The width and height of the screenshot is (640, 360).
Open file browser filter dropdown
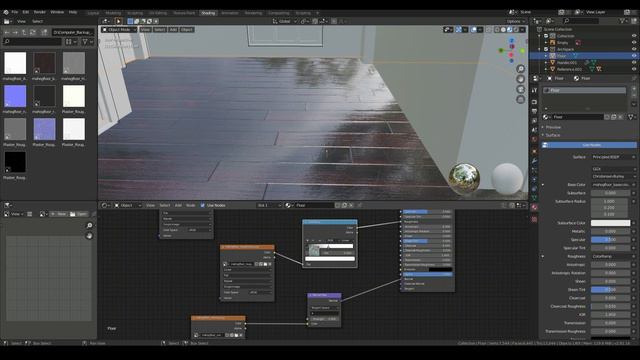coord(87,41)
